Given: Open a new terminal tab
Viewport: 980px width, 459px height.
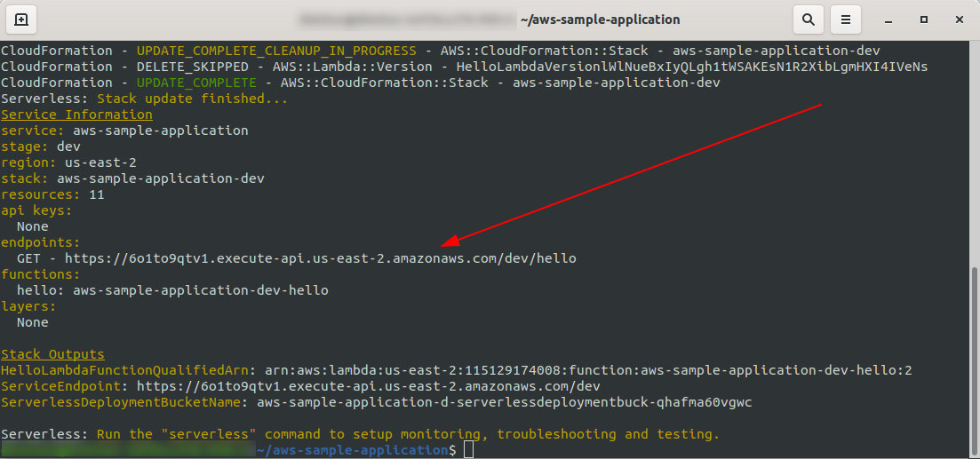Looking at the screenshot, I should (x=21, y=20).
